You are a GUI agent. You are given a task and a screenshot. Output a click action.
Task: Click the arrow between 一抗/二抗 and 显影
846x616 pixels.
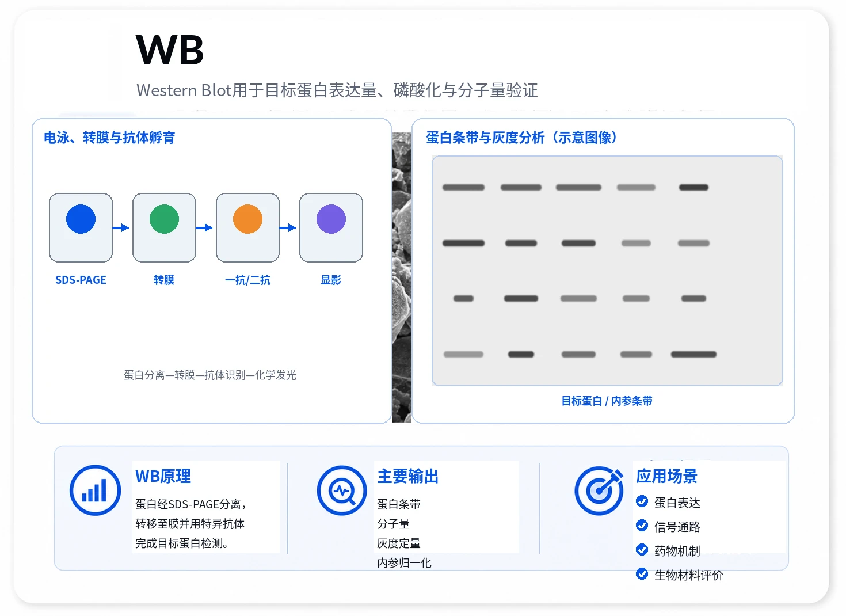click(x=288, y=227)
